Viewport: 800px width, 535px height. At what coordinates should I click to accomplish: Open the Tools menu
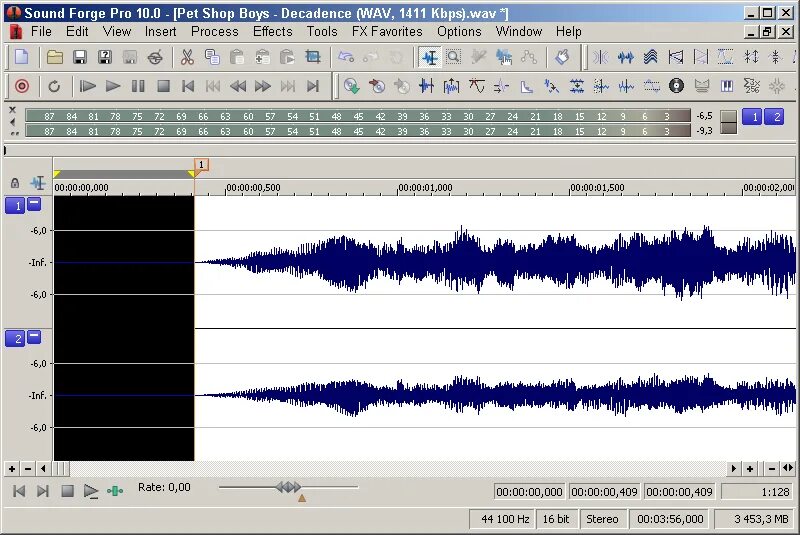pyautogui.click(x=322, y=32)
